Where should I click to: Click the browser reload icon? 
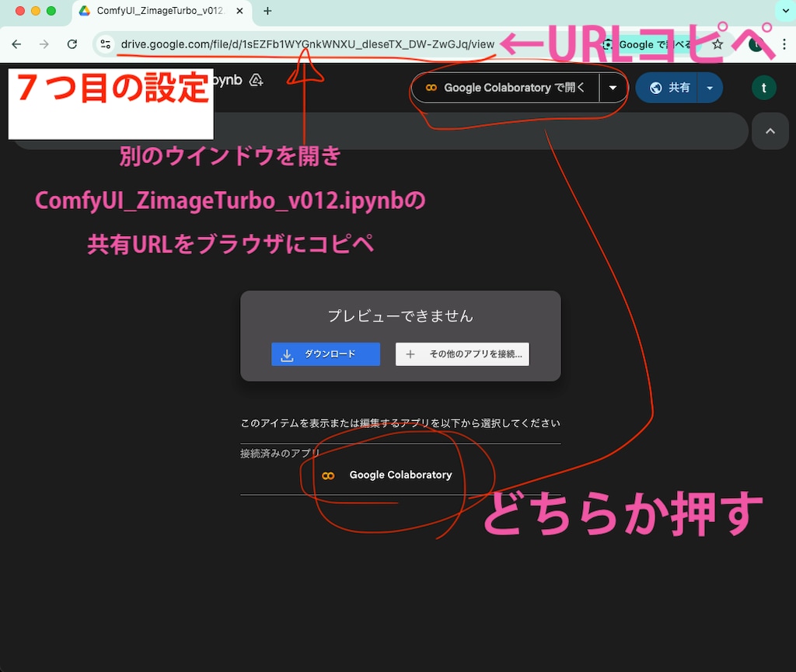tap(71, 44)
